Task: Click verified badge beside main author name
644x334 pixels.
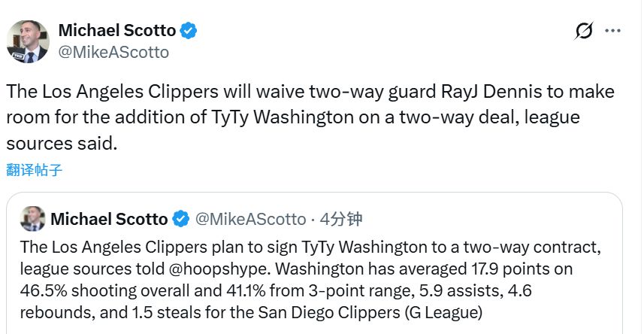Action: pyautogui.click(x=189, y=31)
